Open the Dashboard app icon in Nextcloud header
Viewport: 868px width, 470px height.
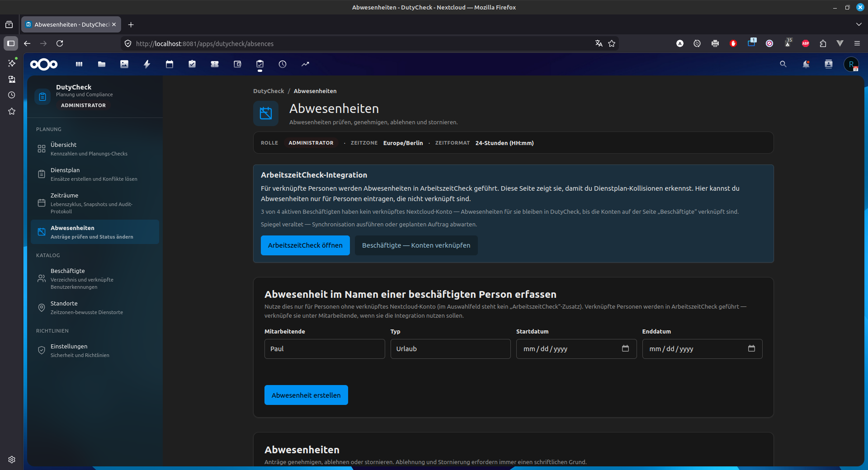(x=79, y=64)
